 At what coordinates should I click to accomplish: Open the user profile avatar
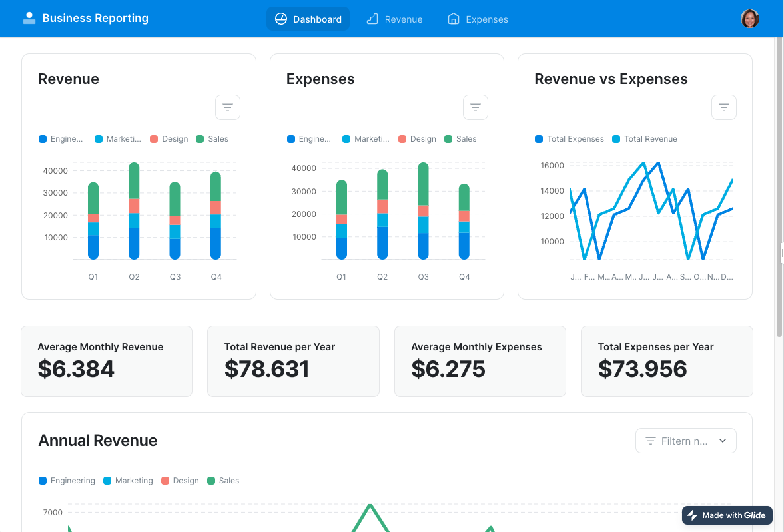749,19
